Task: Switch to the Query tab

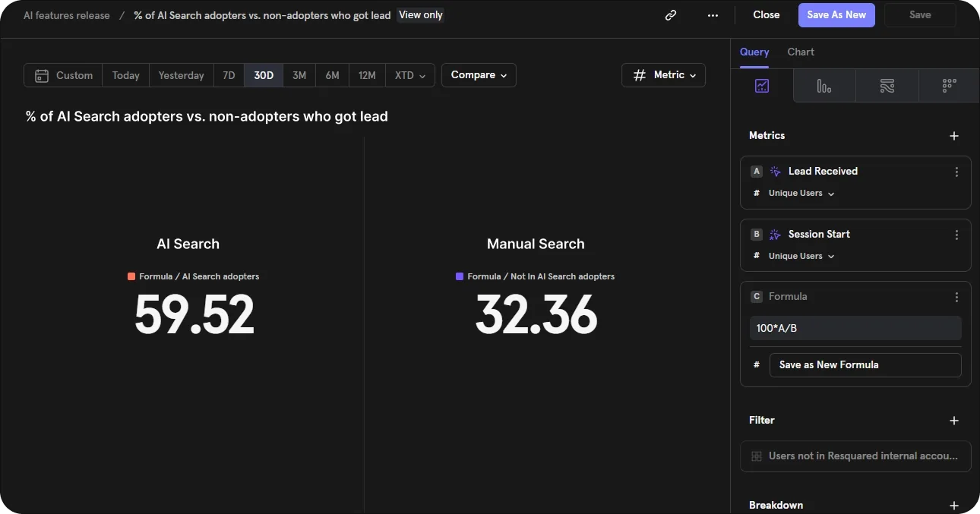Action: coord(754,52)
